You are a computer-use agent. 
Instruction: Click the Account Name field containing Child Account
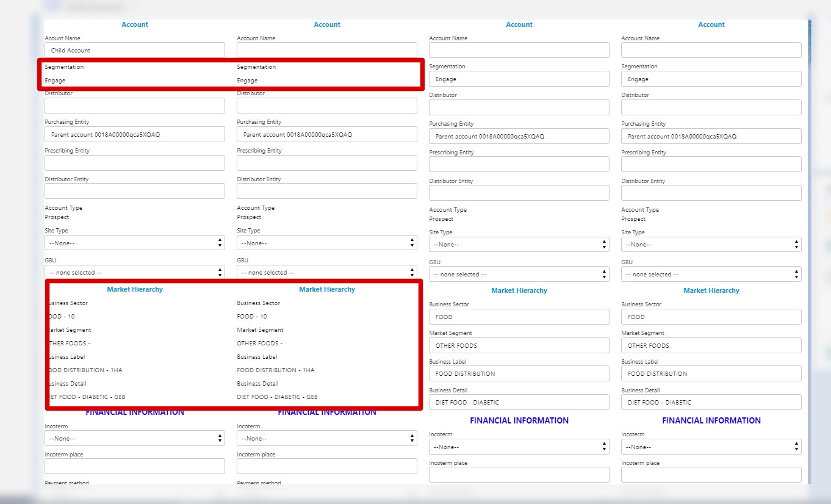[x=135, y=50]
